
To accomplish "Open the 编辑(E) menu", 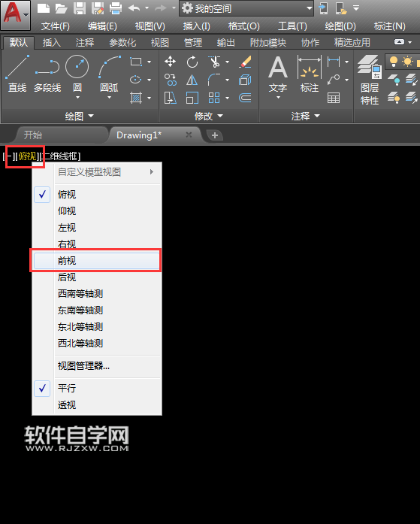I will 102,26.
